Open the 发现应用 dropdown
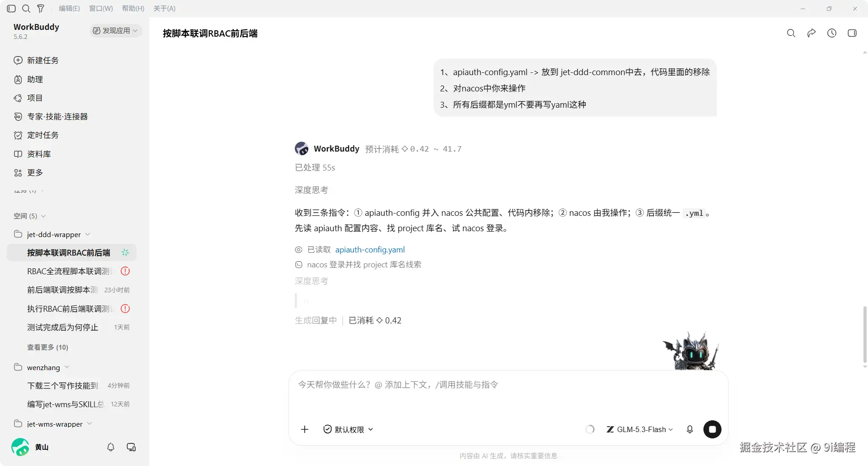This screenshot has width=868, height=466. click(x=115, y=30)
